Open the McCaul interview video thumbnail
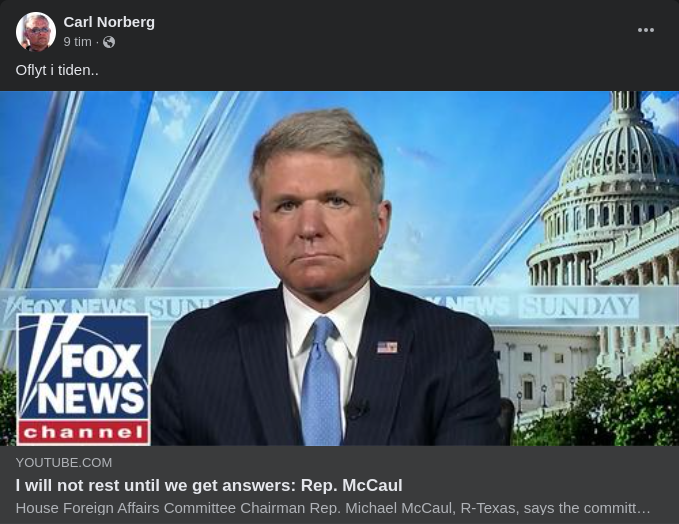The image size is (679, 524). (340, 268)
